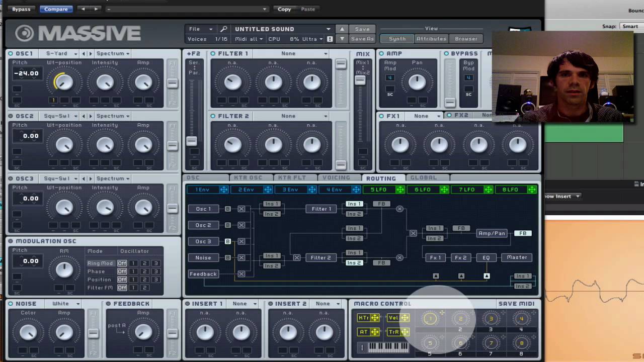Grab the 3 Env modulation cross handle
The image size is (644, 362).
pyautogui.click(x=312, y=190)
